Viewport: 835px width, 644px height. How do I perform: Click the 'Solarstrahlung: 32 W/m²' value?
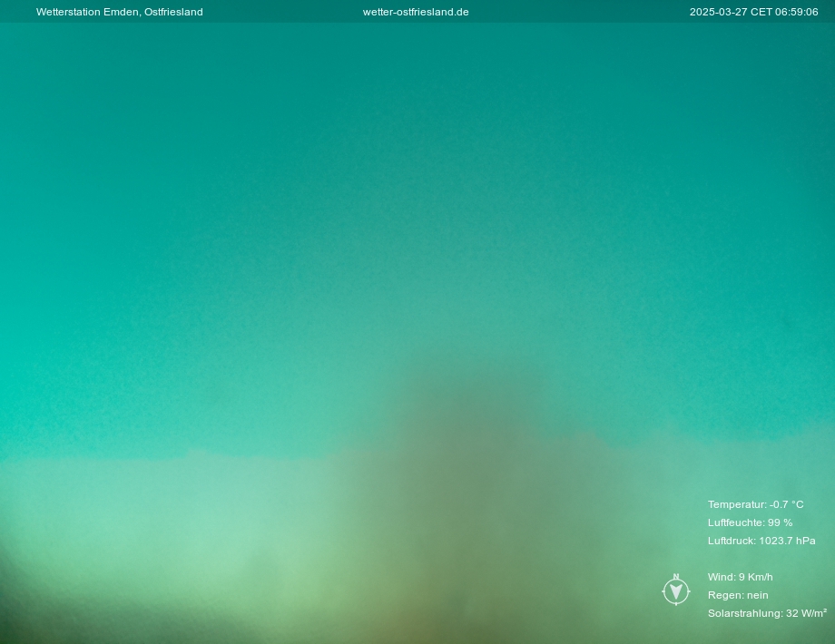pos(767,613)
